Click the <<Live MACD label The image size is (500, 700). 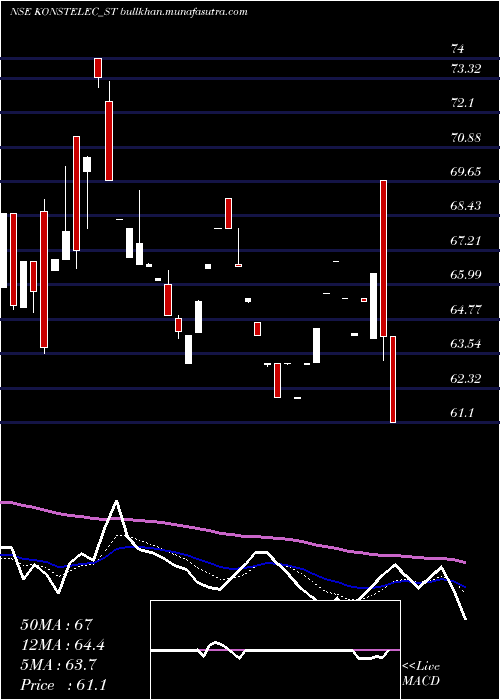pos(421,673)
